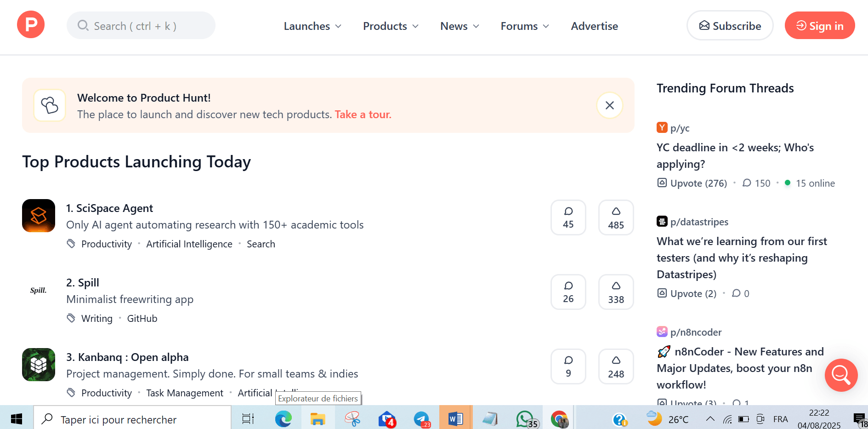Viewport: 868px width, 429px height.
Task: Dismiss the Welcome to Product Hunt banner
Action: pyautogui.click(x=609, y=105)
